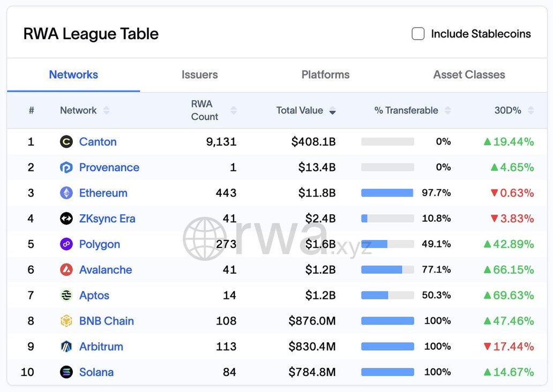Click the Ethereum diamond logo icon
This screenshot has height=392, width=553.
(66, 193)
